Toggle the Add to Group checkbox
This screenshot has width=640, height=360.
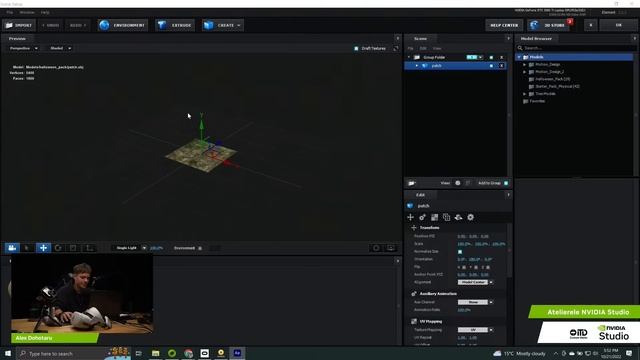pyautogui.click(x=506, y=183)
